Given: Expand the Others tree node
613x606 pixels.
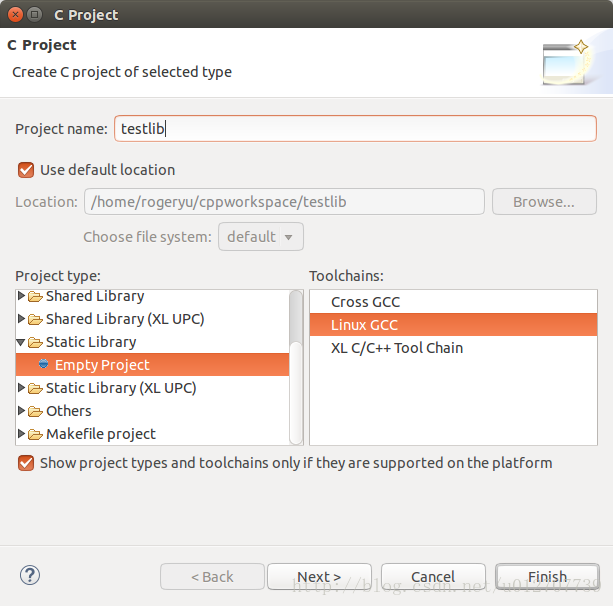Looking at the screenshot, I should 22,411.
